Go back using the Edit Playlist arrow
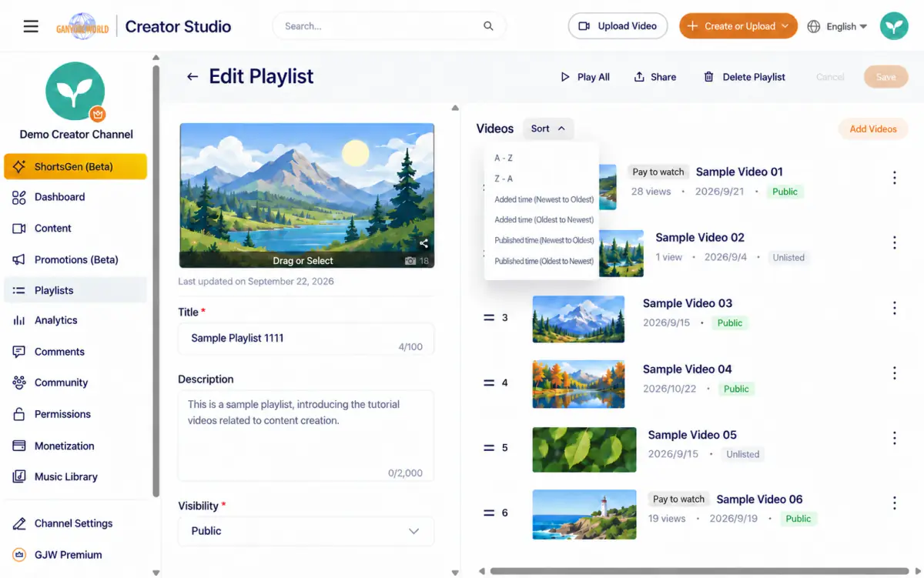 coord(192,76)
